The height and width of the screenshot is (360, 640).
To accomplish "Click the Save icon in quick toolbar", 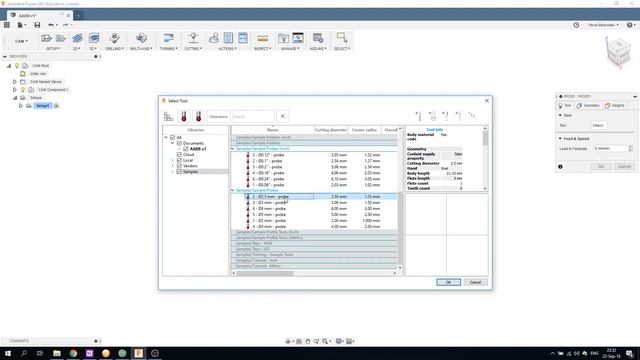I will (37, 25).
